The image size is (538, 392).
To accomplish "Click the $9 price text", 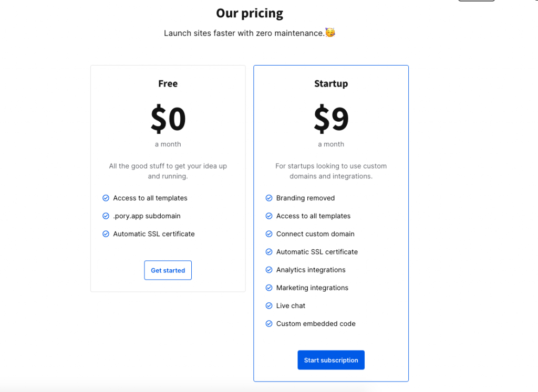I will pyautogui.click(x=331, y=119).
